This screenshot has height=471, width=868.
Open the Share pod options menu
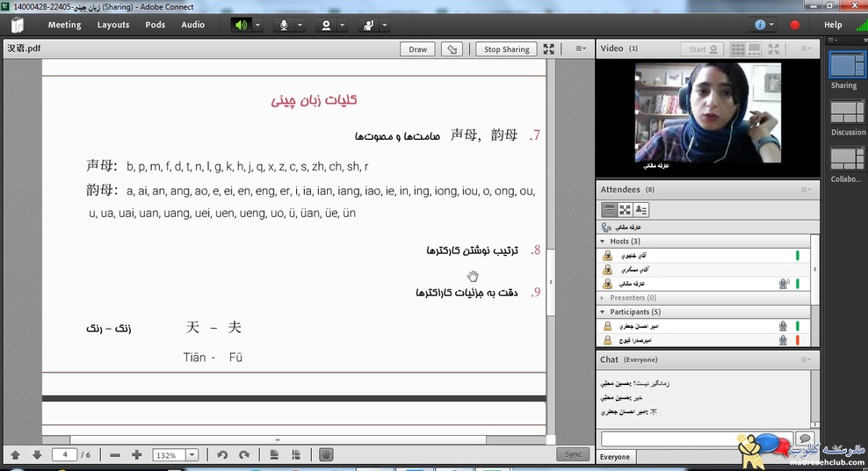[580, 48]
